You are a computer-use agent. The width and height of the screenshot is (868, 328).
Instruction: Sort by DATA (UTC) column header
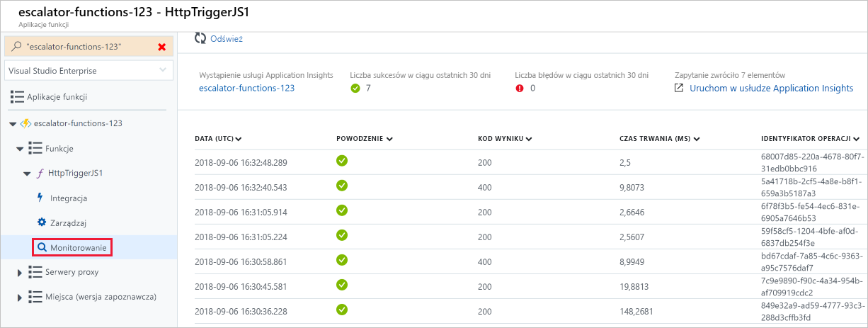218,139
